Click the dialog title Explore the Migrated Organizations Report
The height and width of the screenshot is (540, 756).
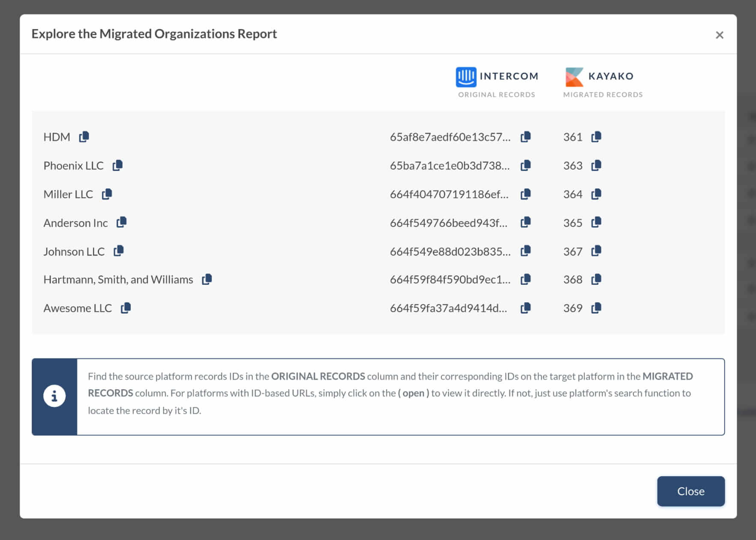[x=154, y=34]
